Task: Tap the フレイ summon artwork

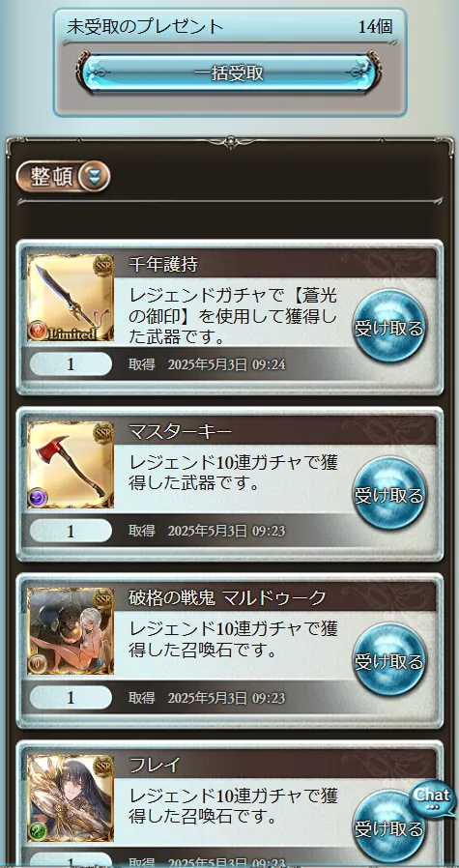Action: pyautogui.click(x=71, y=798)
